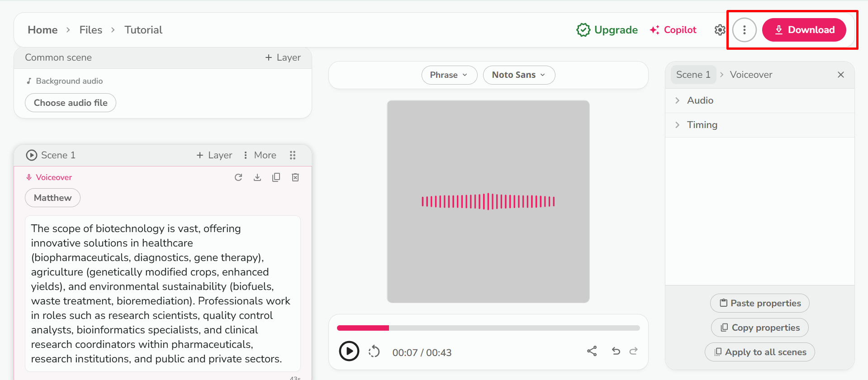Open Scene 1 More menu

260,155
